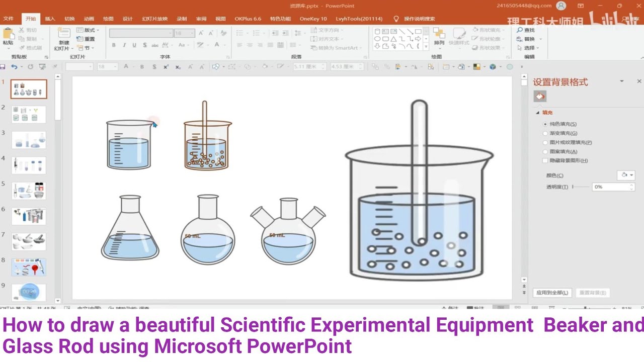The width and height of the screenshot is (644, 362).
Task: Switch to the OKPlus 6.6 tab
Action: click(248, 19)
